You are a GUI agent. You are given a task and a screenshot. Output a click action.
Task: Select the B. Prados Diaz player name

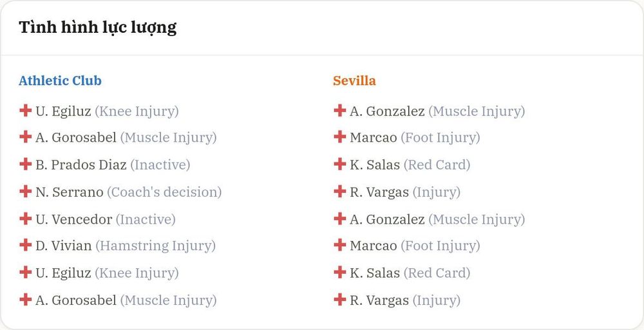pyautogui.click(x=81, y=165)
